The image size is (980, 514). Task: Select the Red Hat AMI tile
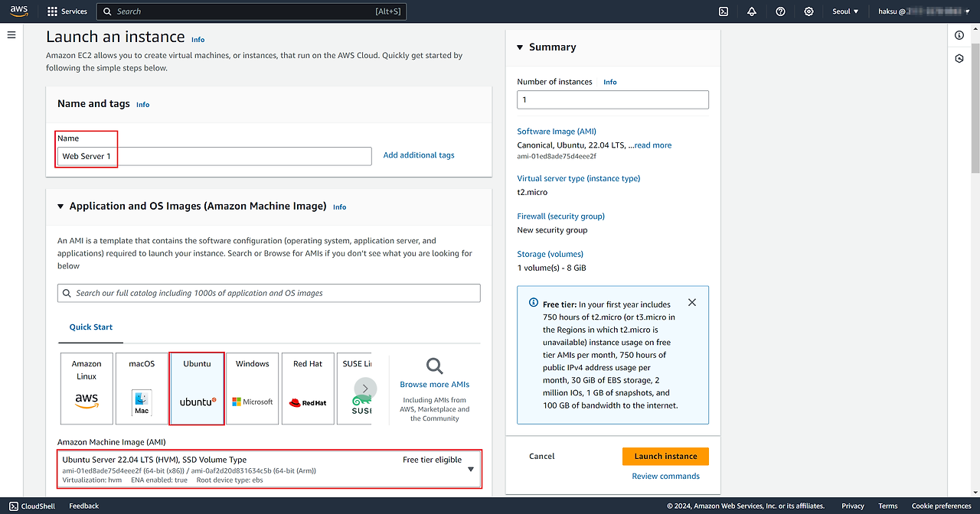(x=308, y=389)
